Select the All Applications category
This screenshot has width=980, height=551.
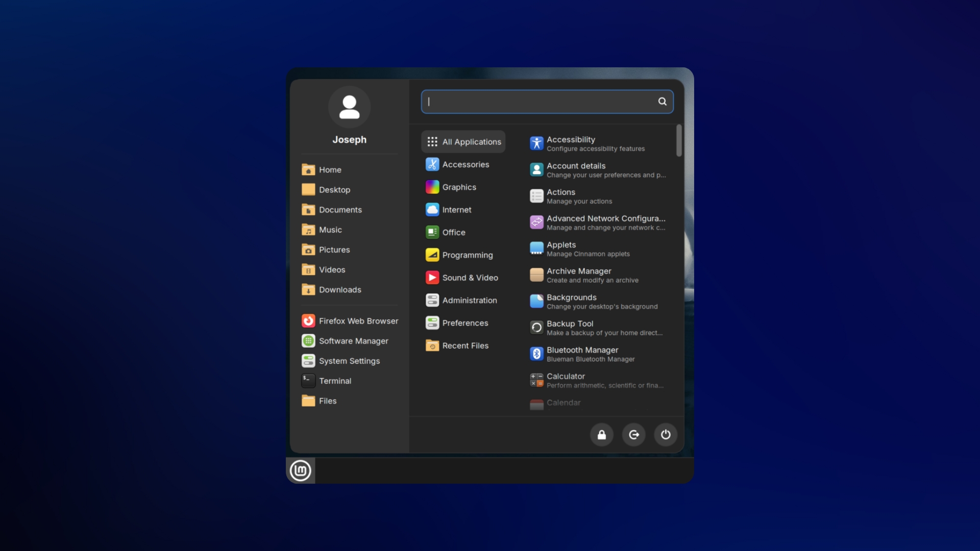coord(463,142)
